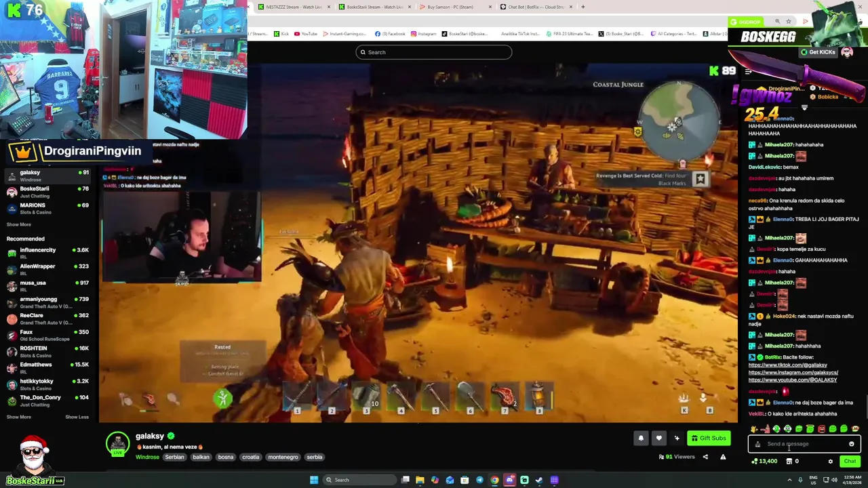
Task: Open the Facebook bookmark
Action: coord(390,34)
